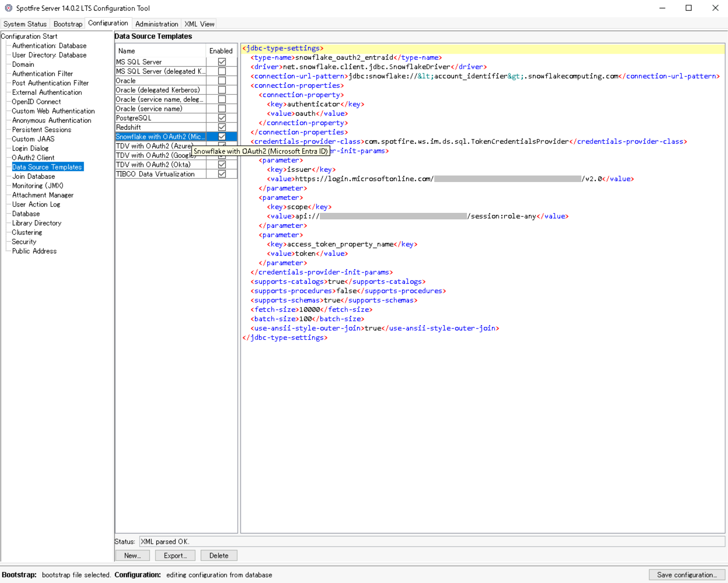Open the Administration tab
Screen dimensions: 728x583
tap(156, 24)
